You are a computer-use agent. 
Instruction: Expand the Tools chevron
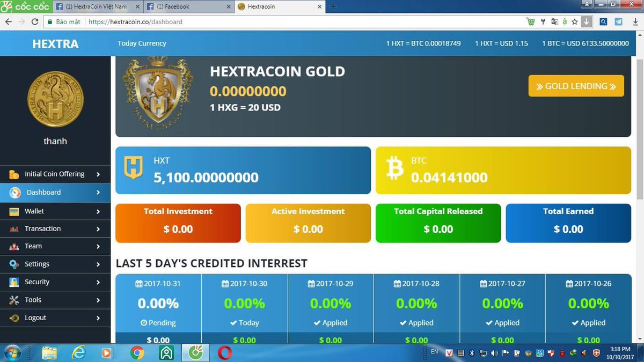pos(98,300)
